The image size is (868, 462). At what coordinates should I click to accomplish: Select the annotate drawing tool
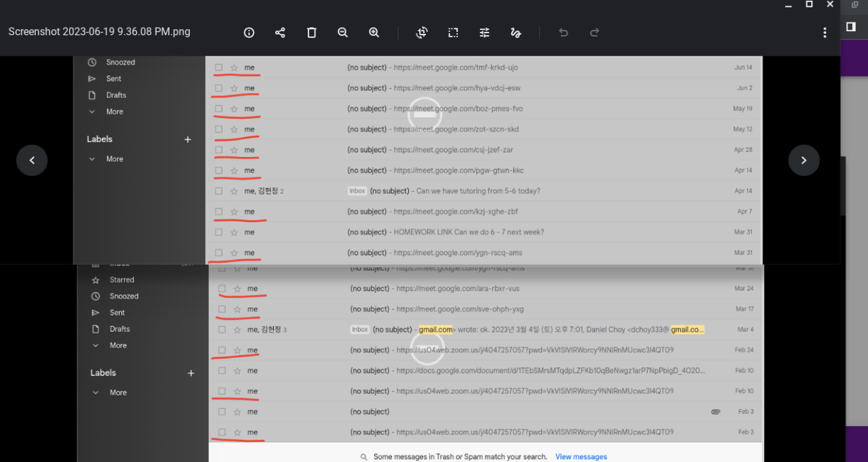pyautogui.click(x=515, y=33)
